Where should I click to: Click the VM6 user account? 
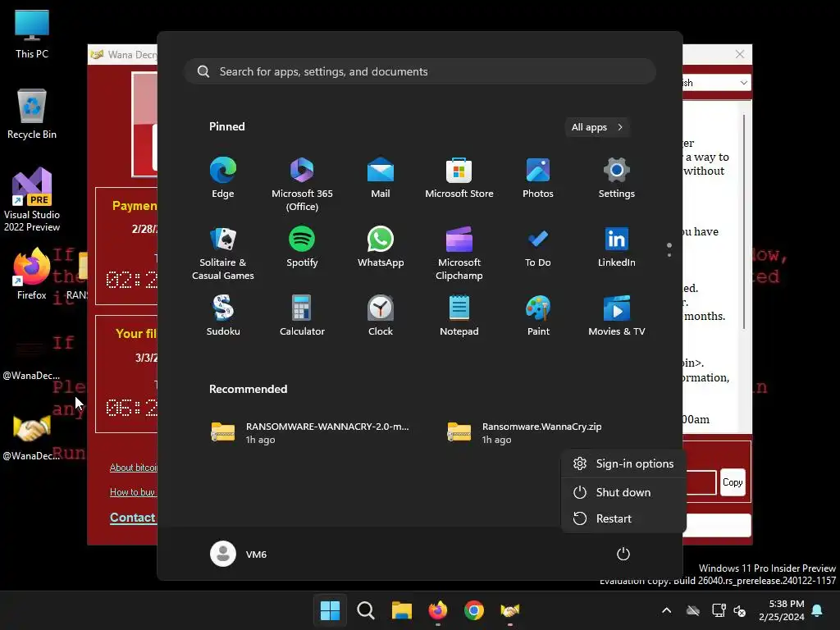239,554
